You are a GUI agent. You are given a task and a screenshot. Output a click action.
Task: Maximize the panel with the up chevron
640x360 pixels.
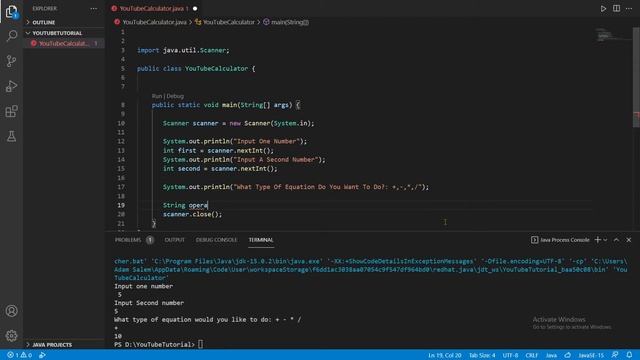point(616,240)
